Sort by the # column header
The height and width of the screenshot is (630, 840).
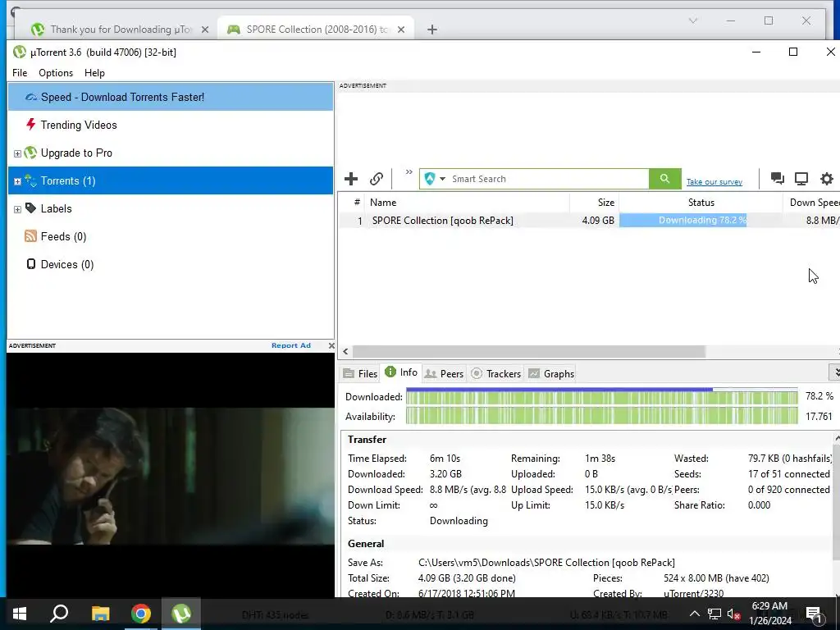pos(352,203)
